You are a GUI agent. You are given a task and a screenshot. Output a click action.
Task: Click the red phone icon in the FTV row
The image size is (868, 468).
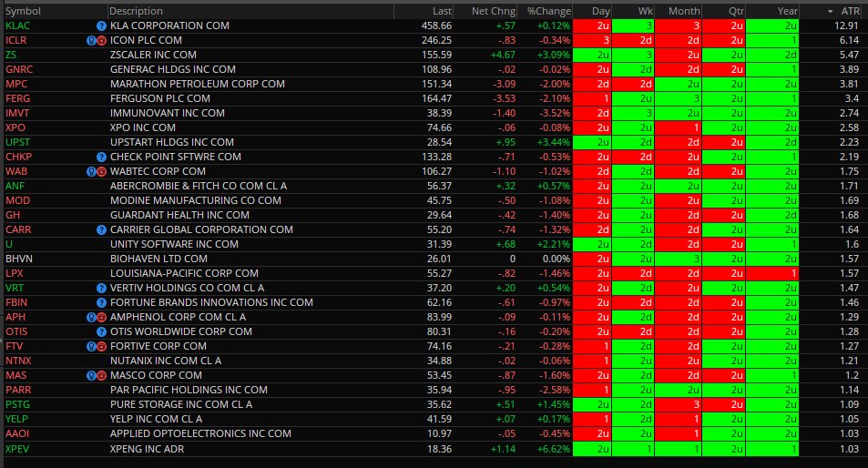[101, 346]
